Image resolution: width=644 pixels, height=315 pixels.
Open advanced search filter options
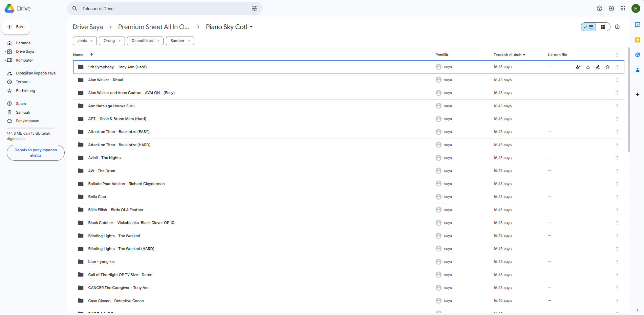tap(255, 8)
